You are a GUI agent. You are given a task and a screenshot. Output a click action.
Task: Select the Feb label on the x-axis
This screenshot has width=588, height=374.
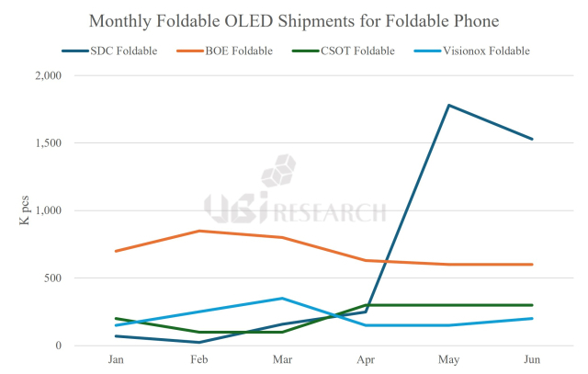pyautogui.click(x=198, y=361)
